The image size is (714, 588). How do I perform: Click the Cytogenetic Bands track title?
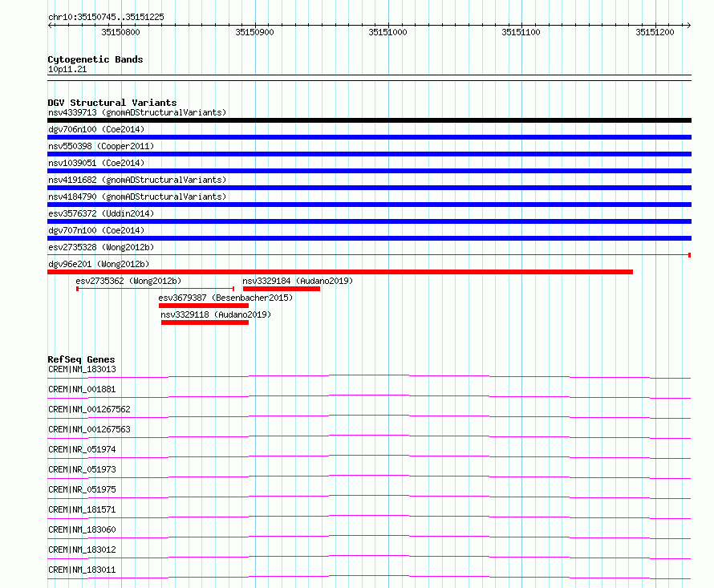95,59
